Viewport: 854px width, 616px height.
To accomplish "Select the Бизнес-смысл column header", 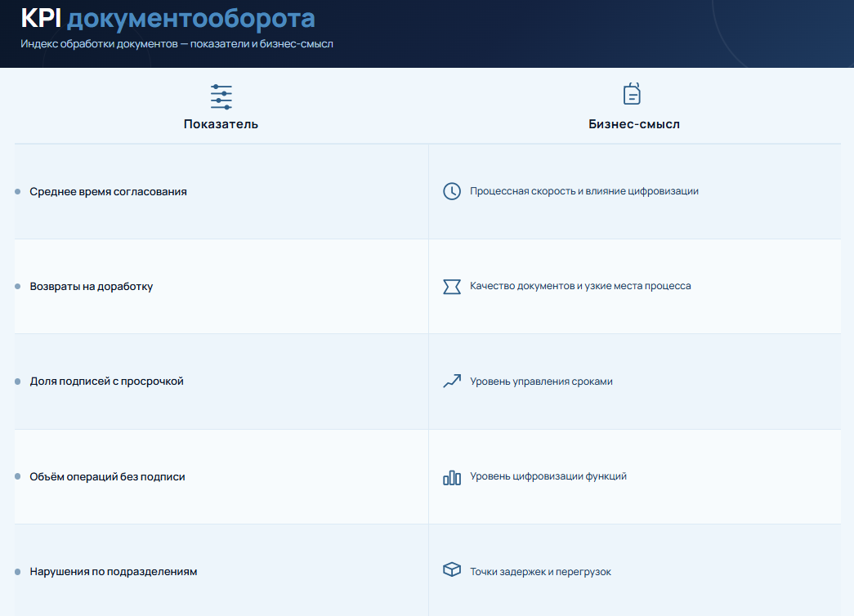I will pyautogui.click(x=634, y=124).
